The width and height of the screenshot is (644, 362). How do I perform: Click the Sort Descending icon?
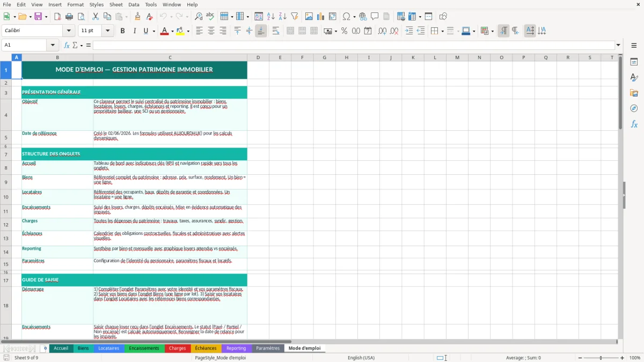pyautogui.click(x=283, y=17)
